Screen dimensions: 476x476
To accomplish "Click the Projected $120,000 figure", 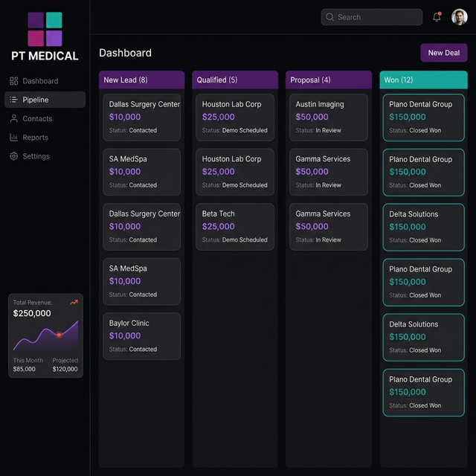I will (x=65, y=369).
